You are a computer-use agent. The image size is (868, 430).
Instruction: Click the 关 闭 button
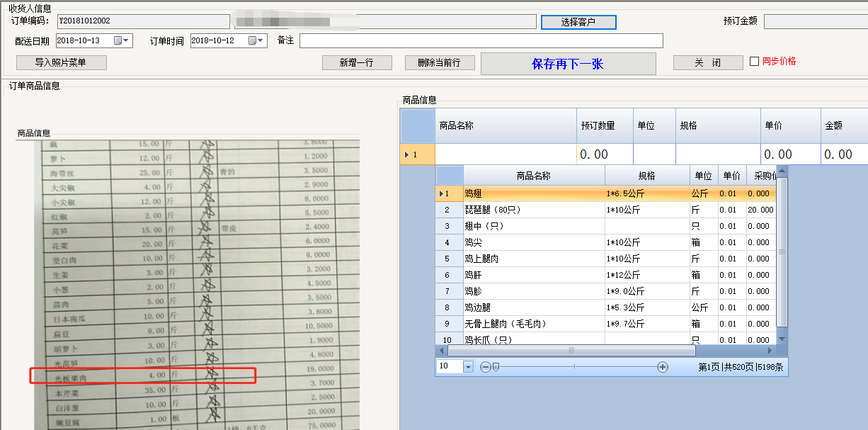(x=708, y=62)
